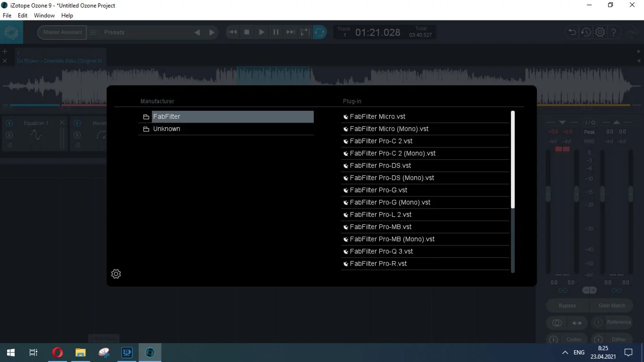
Task: Toggle the Equalizer 1 module power button
Action: click(9, 123)
